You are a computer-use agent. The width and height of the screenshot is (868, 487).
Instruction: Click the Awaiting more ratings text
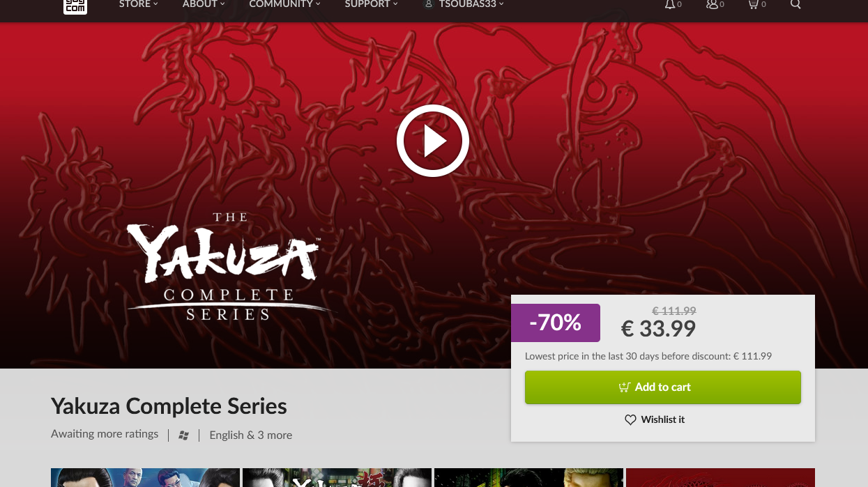(x=105, y=434)
